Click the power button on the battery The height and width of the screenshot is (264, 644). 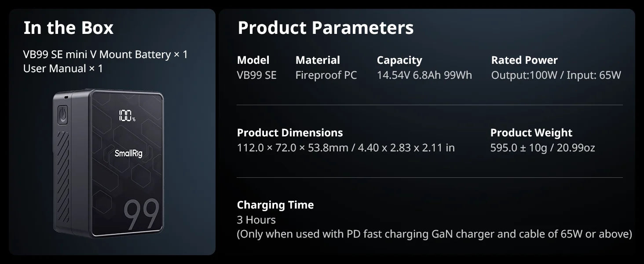(x=63, y=116)
